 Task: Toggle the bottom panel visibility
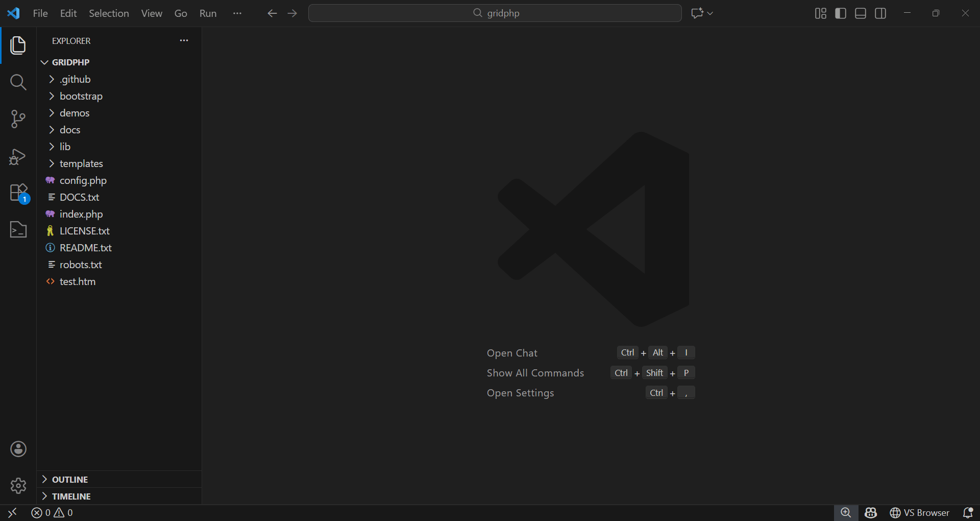[x=861, y=13]
